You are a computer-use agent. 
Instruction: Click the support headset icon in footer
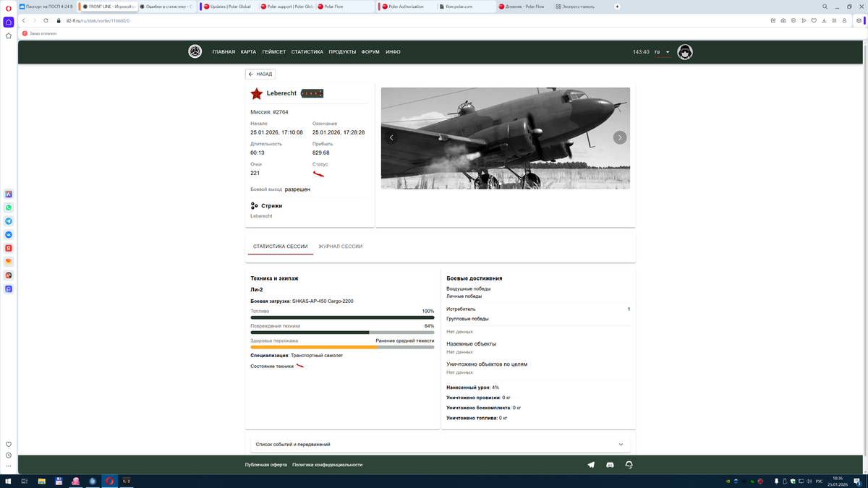pos(629,465)
